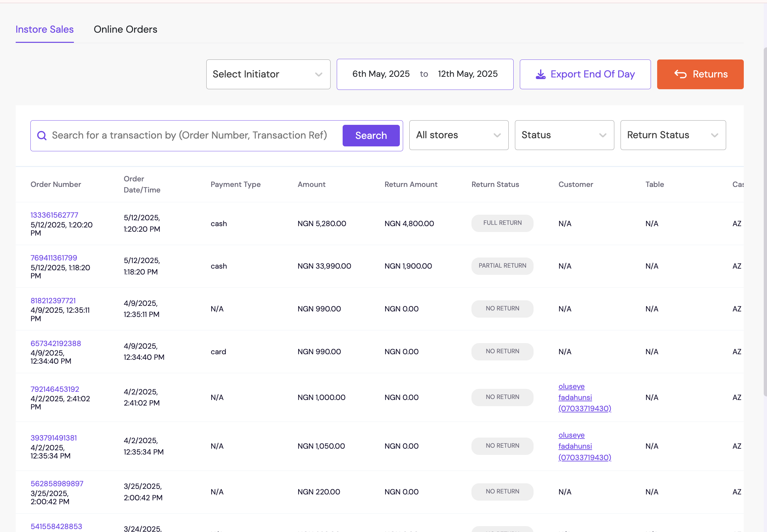
Task: Focus the transaction search input field
Action: point(194,135)
